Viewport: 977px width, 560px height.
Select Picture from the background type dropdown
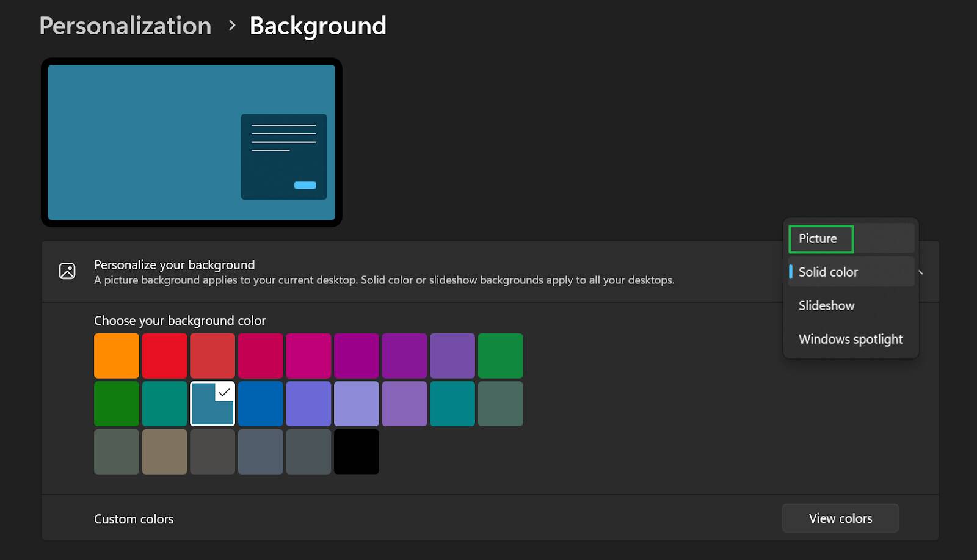coord(818,239)
